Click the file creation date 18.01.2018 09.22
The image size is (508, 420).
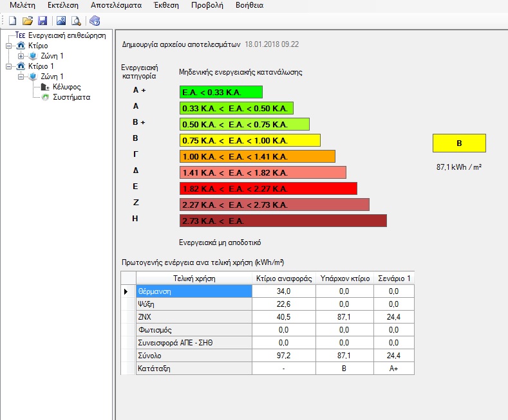(272, 44)
